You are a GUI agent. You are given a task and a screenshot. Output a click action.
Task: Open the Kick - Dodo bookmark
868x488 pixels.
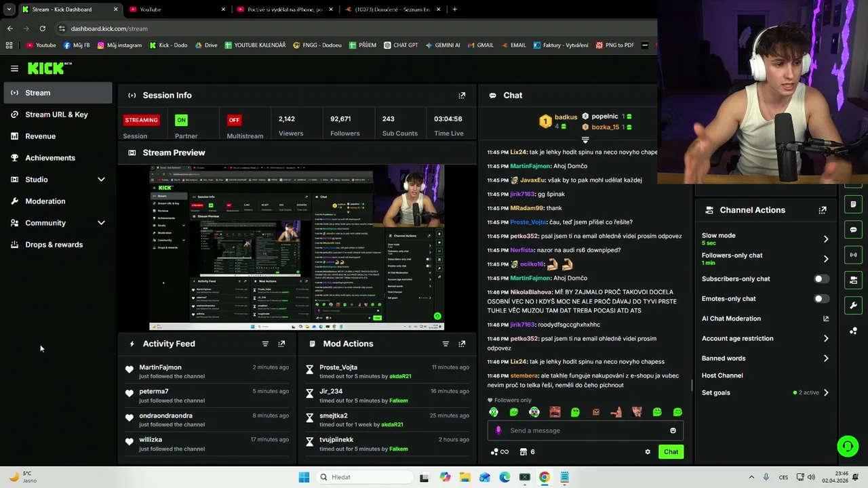click(168, 45)
